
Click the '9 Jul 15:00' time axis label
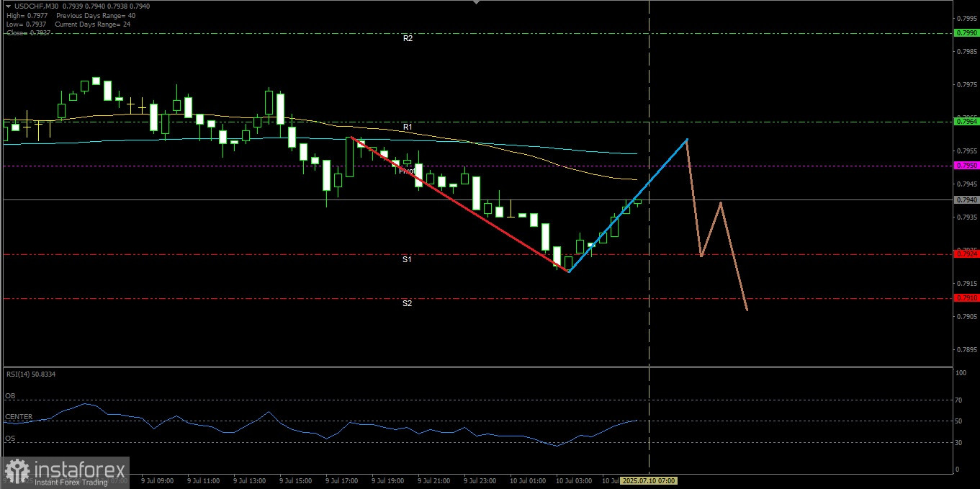click(296, 480)
